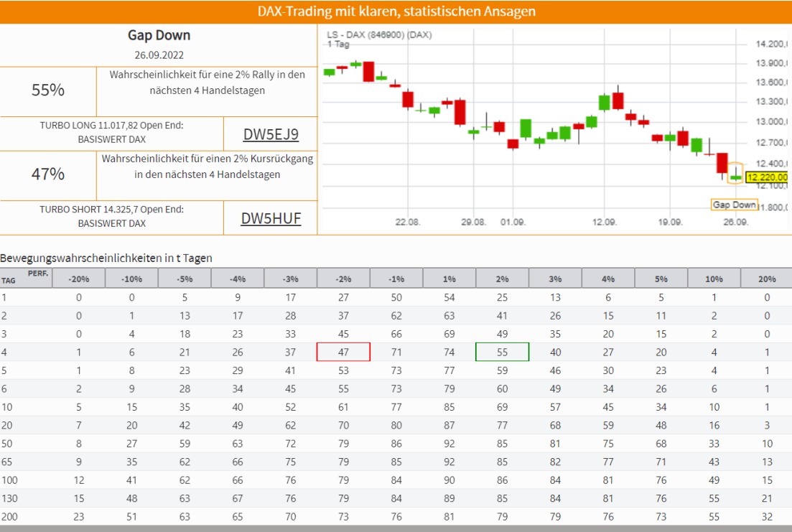Click the 50 cell in row 1
This screenshot has height=532, width=792.
tap(396, 297)
